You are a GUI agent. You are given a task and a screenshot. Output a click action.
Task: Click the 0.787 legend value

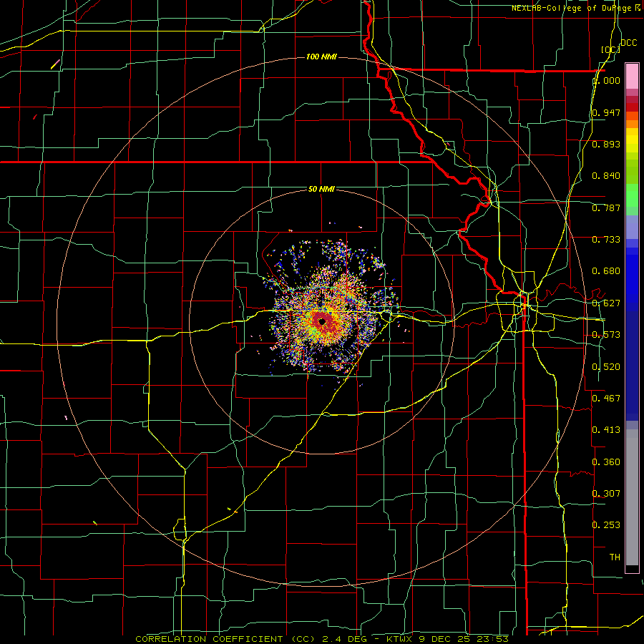[x=606, y=208]
